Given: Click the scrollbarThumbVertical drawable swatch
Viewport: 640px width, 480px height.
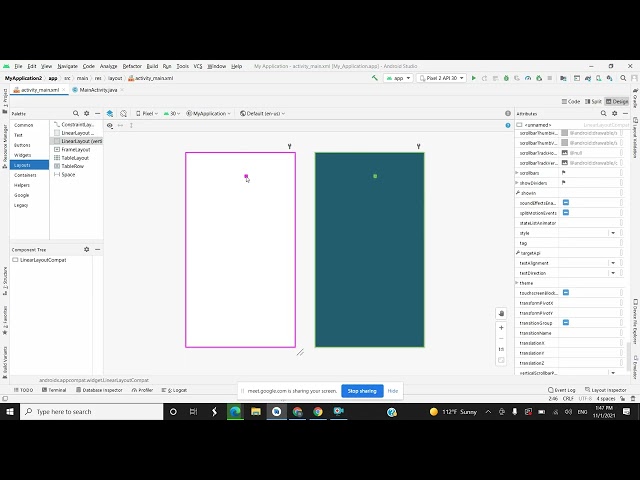Looking at the screenshot, I should [564, 143].
